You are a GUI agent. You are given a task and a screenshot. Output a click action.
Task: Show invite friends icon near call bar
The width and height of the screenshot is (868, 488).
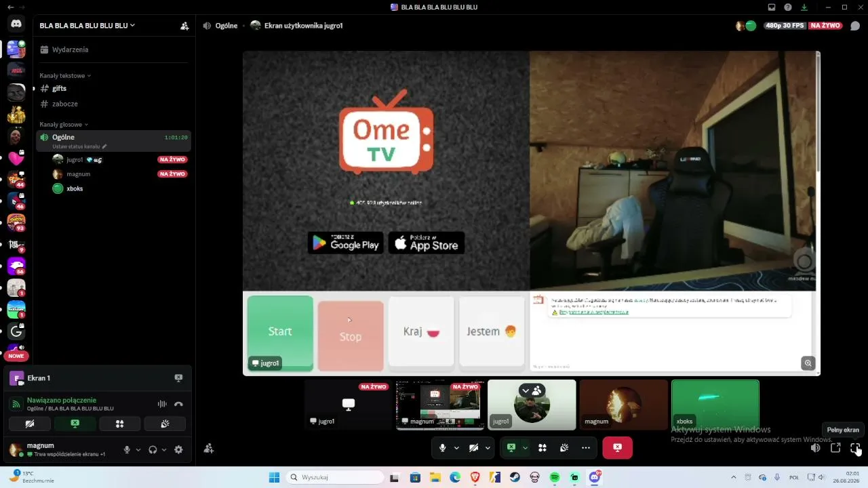pyautogui.click(x=209, y=448)
